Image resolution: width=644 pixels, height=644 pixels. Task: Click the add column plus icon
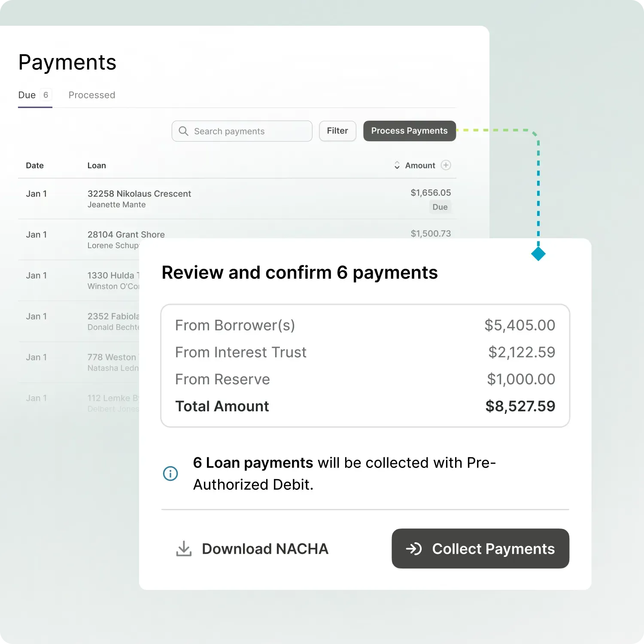coord(446,165)
